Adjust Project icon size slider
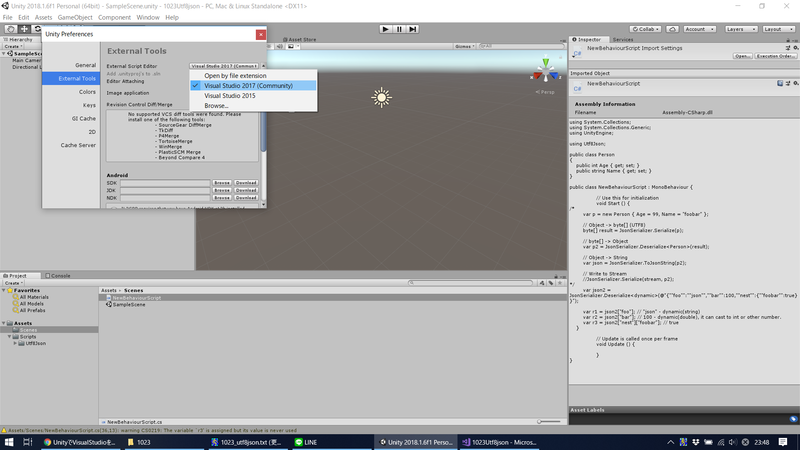 (x=549, y=422)
